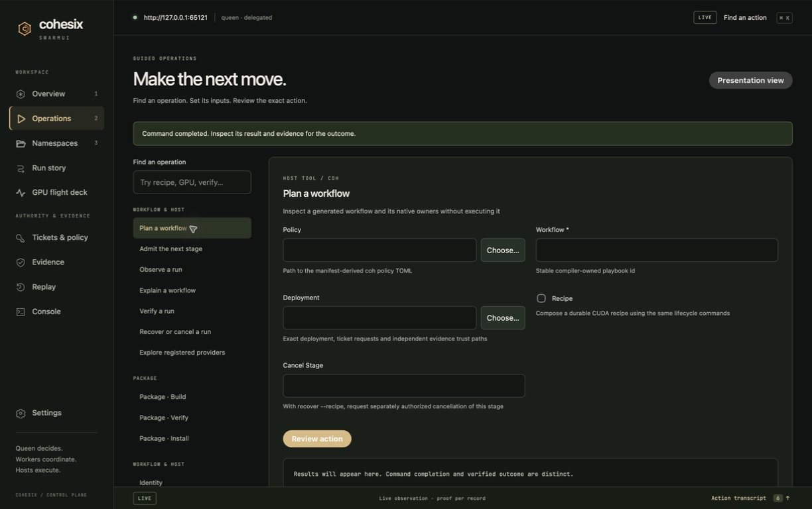Select Package · Build operation

(x=192, y=397)
